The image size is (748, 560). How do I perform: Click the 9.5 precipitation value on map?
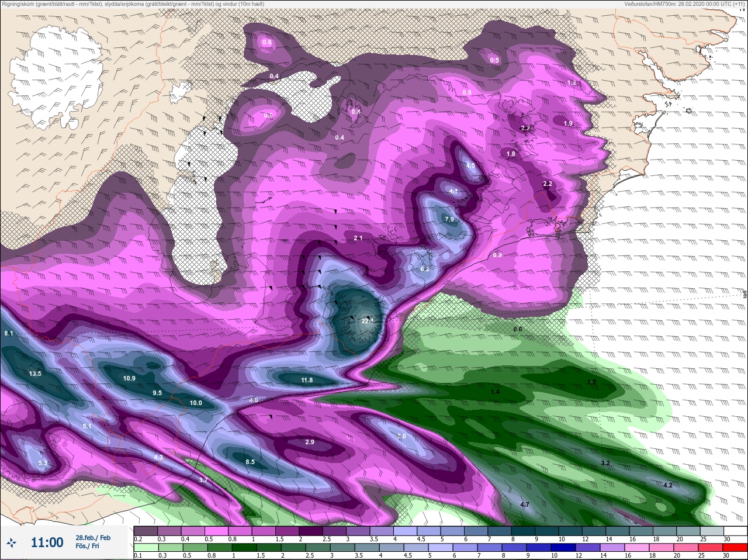click(157, 393)
